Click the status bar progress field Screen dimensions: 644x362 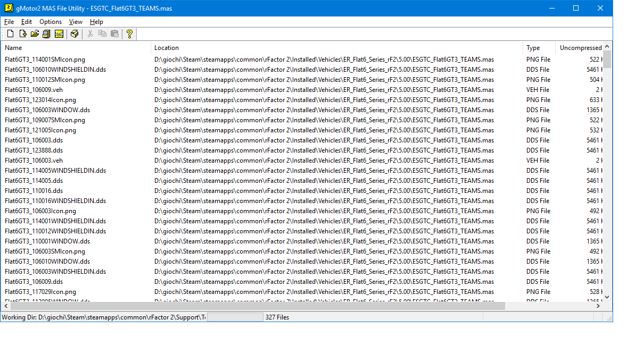click(235, 317)
